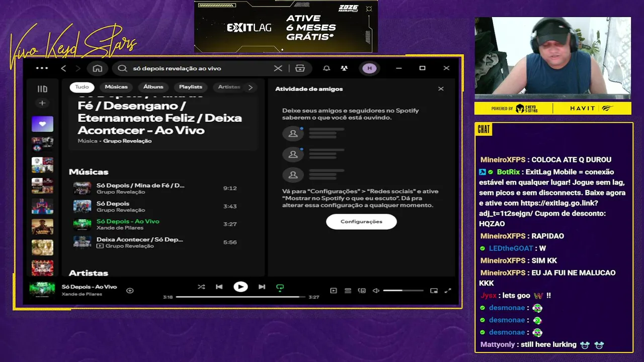Image resolution: width=644 pixels, height=362 pixels.
Task: Go back with the left arrow
Action: [x=63, y=68]
